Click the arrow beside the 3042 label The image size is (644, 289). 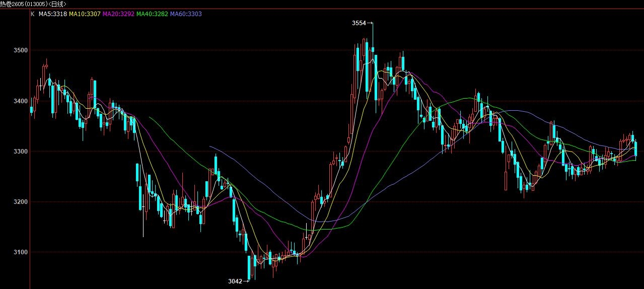point(246,281)
